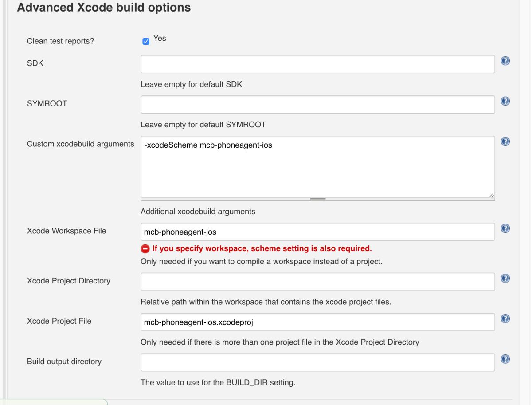532x405 pixels.
Task: Click help icon for Custom xcodebuild arguments
Action: click(505, 142)
